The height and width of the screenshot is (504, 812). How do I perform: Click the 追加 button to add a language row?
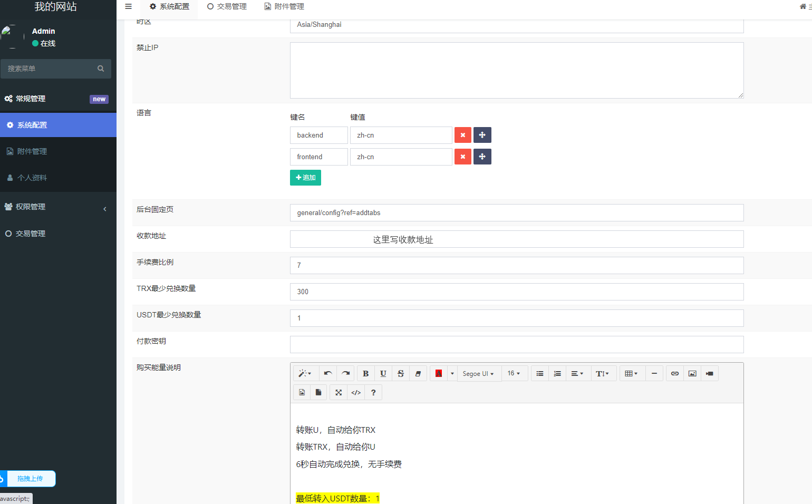pos(305,178)
